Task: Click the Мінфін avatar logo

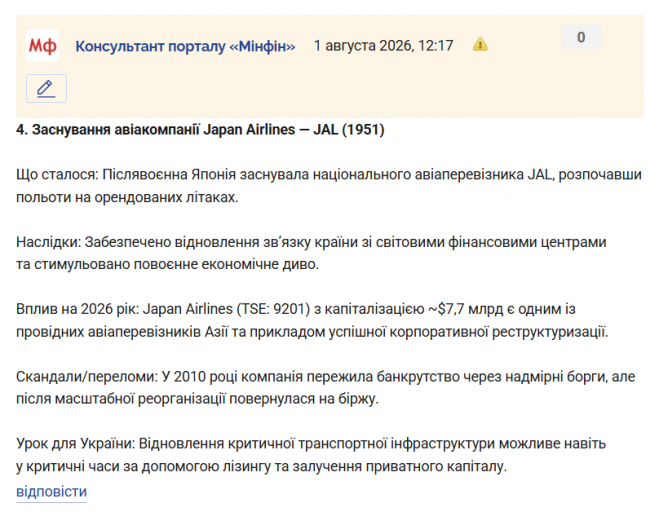Action: pos(42,46)
